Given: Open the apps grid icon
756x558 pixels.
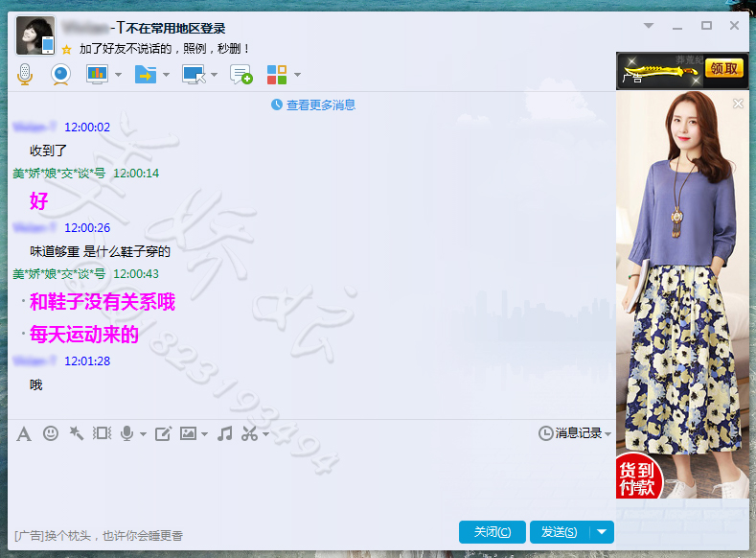Looking at the screenshot, I should pos(276,74).
